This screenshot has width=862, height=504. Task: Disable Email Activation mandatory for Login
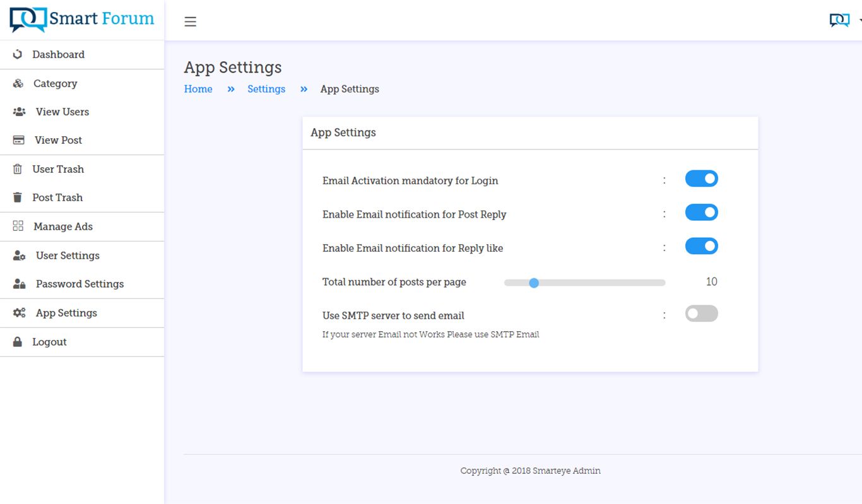(701, 179)
